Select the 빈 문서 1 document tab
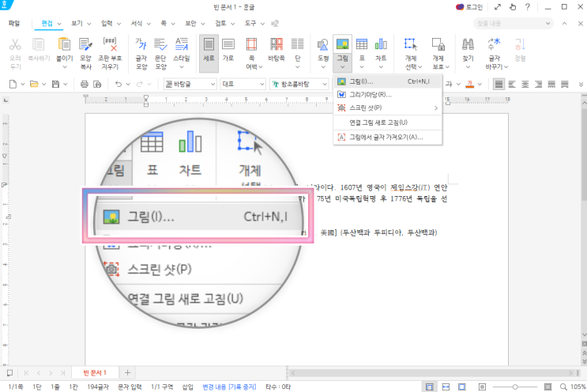 [x=95, y=372]
